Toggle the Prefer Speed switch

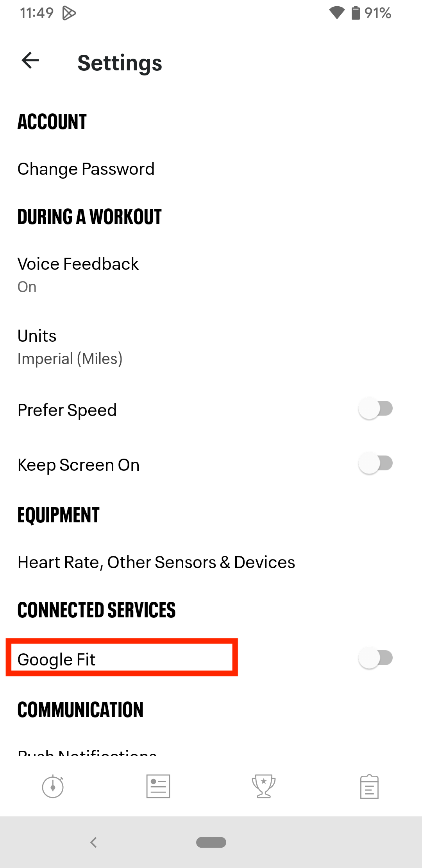[x=376, y=409]
